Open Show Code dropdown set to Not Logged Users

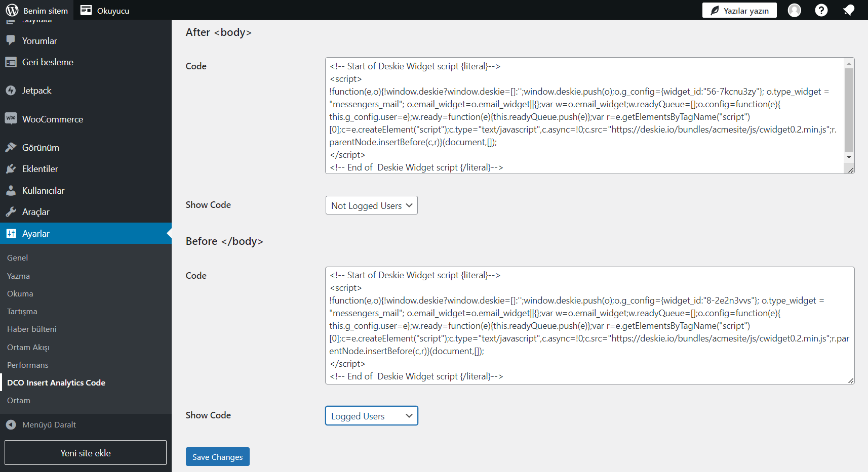(x=371, y=205)
